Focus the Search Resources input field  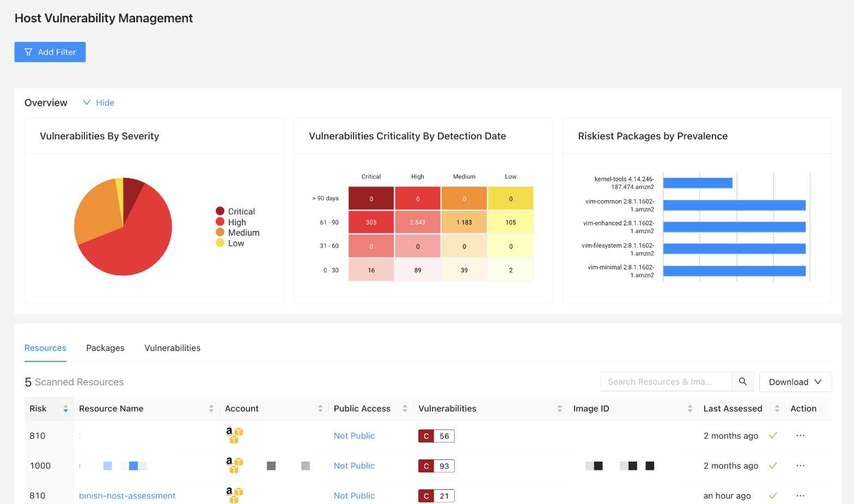(x=666, y=382)
